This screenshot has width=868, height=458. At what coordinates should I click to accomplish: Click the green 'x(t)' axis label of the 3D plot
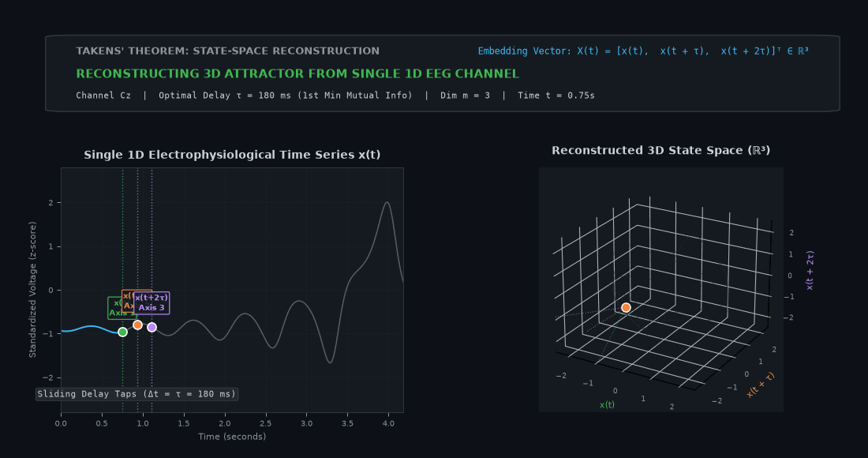click(607, 405)
